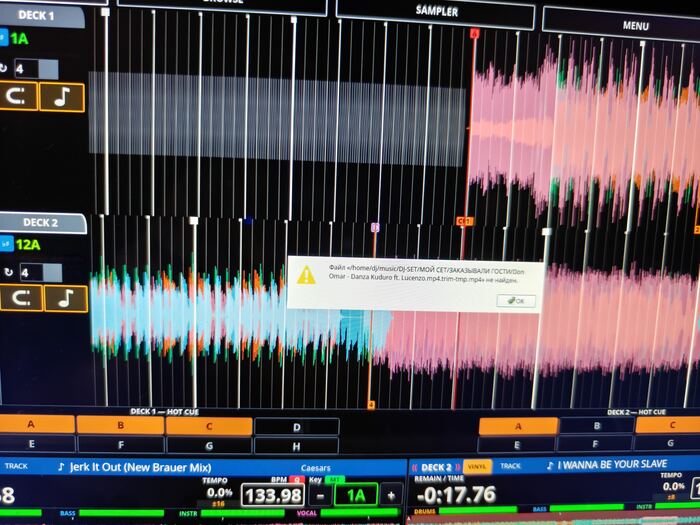Click the green 1A key display box
700x525 pixels.
(356, 496)
